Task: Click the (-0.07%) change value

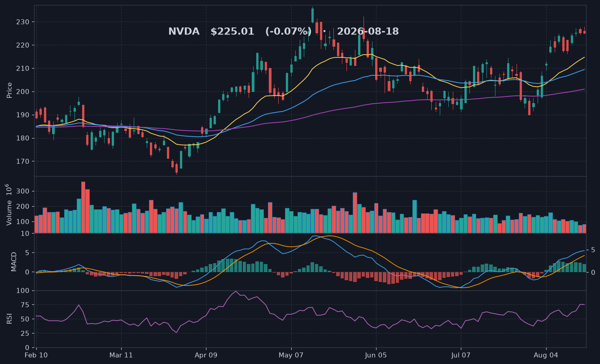Action: click(x=288, y=31)
